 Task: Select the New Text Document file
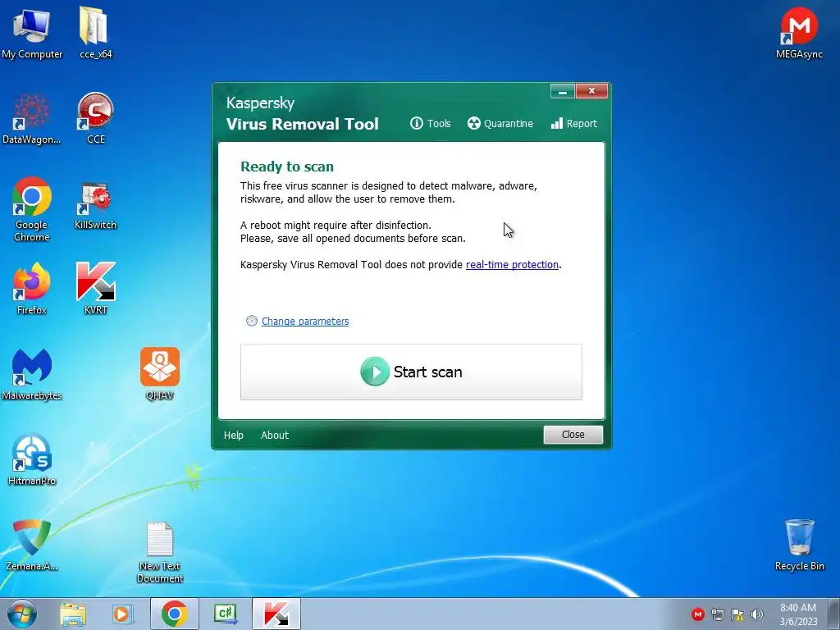(160, 552)
